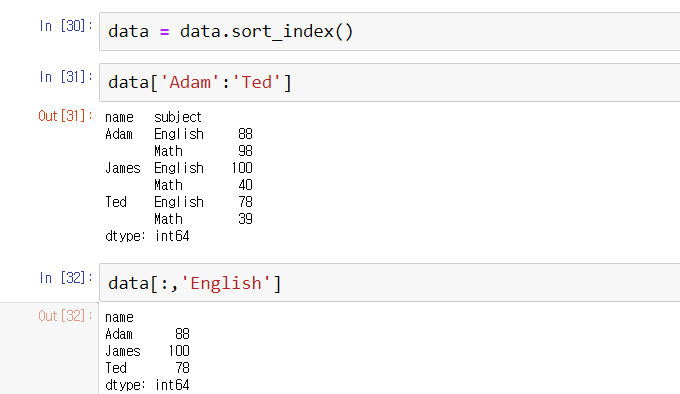Viewport: 680px width, 394px height.
Task: Click 'English' beside Ted in Out[31]
Action: click(179, 202)
